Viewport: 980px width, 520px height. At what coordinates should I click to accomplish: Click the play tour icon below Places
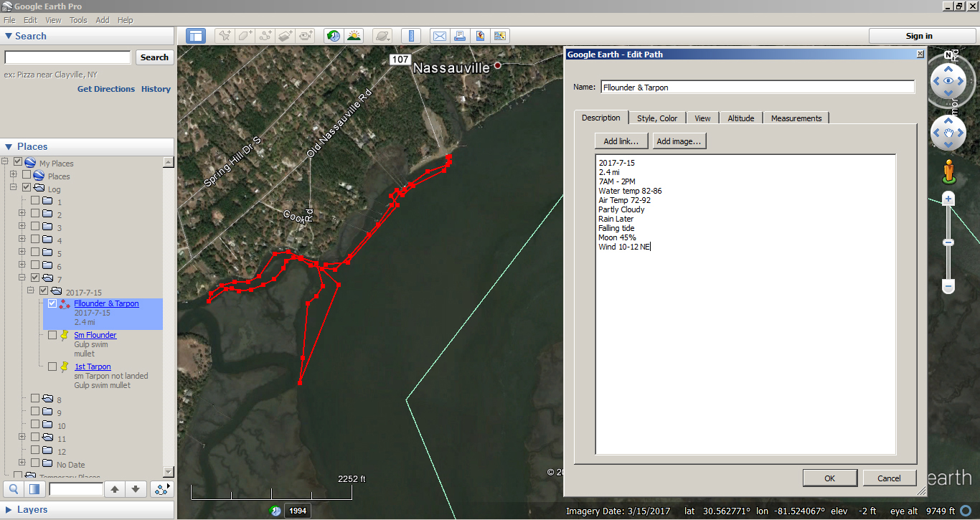pyautogui.click(x=164, y=489)
